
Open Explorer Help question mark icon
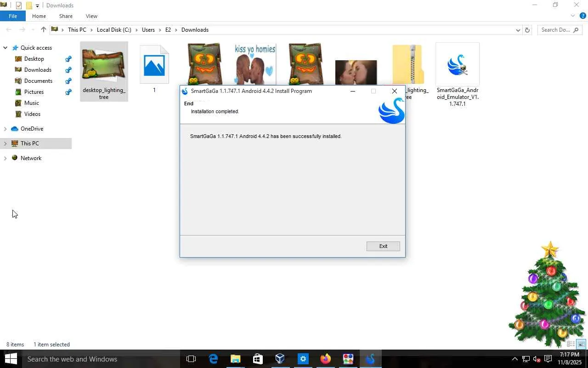(583, 16)
